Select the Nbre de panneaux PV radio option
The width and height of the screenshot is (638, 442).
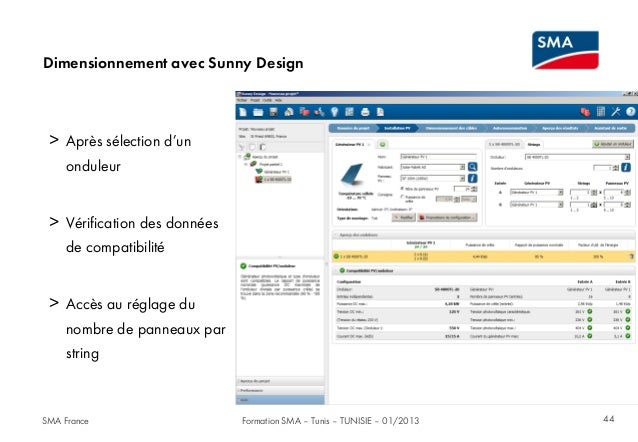402,189
